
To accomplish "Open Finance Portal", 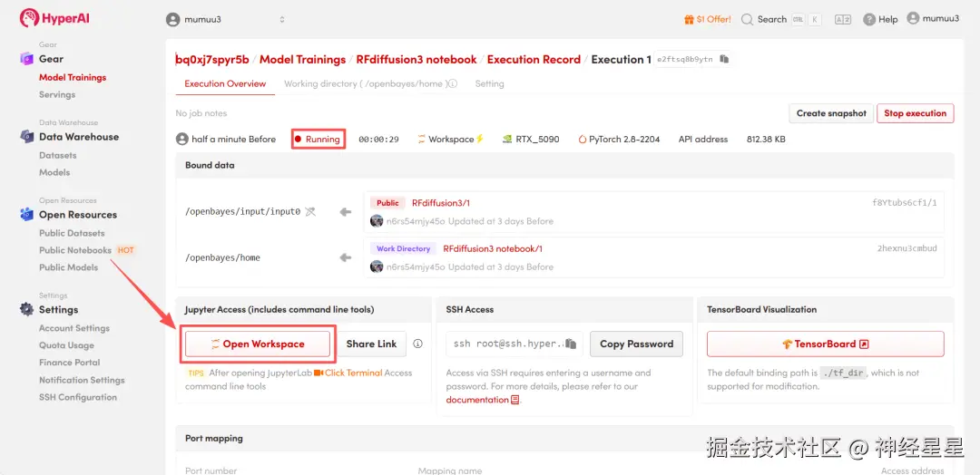I will [69, 362].
